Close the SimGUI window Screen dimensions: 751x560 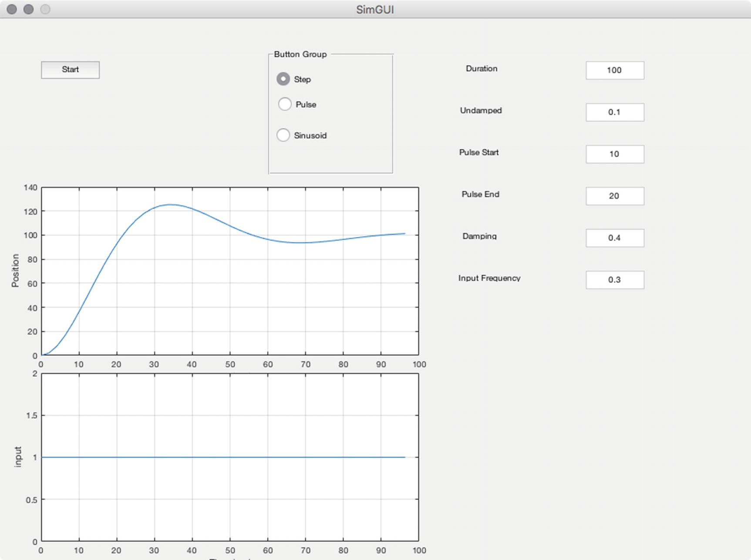click(x=12, y=9)
